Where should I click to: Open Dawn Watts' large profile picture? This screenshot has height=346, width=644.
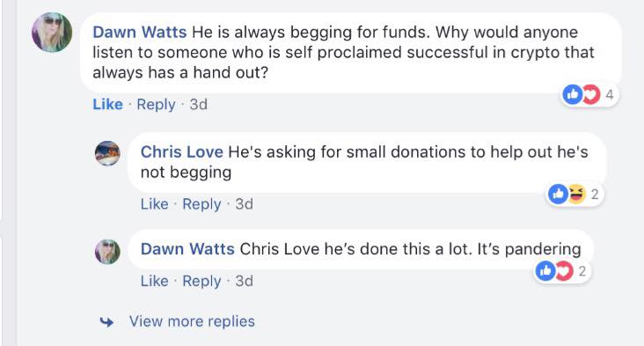pyautogui.click(x=52, y=32)
